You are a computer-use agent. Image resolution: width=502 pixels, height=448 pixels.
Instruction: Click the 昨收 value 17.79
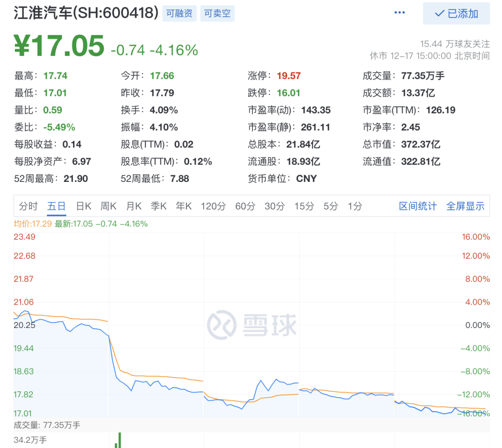[x=162, y=93]
